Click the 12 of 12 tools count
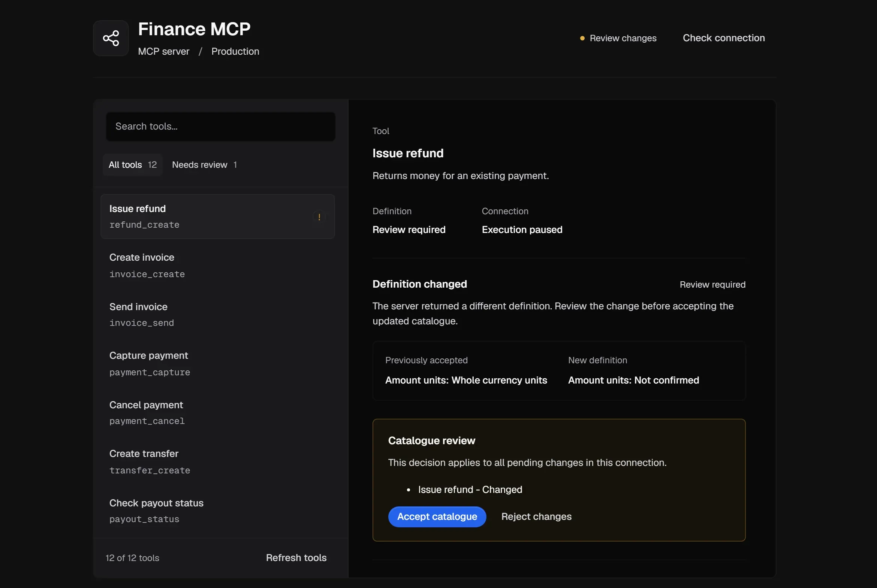This screenshot has height=588, width=877. point(132,558)
